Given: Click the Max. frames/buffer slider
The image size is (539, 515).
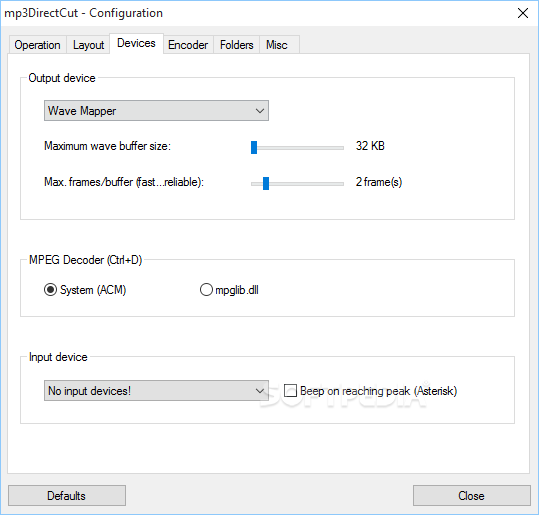Looking at the screenshot, I should pos(297,184).
